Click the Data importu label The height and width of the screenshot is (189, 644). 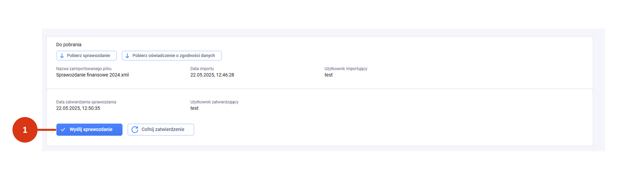(x=202, y=69)
